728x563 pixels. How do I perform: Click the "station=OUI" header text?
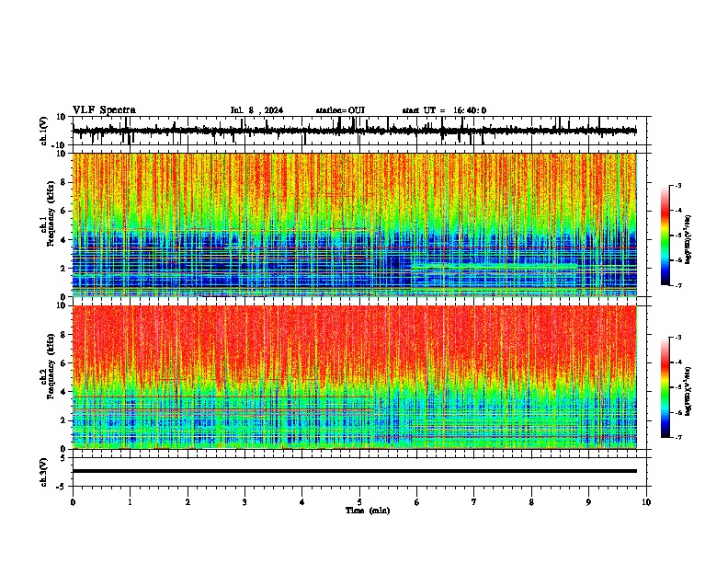pos(340,110)
